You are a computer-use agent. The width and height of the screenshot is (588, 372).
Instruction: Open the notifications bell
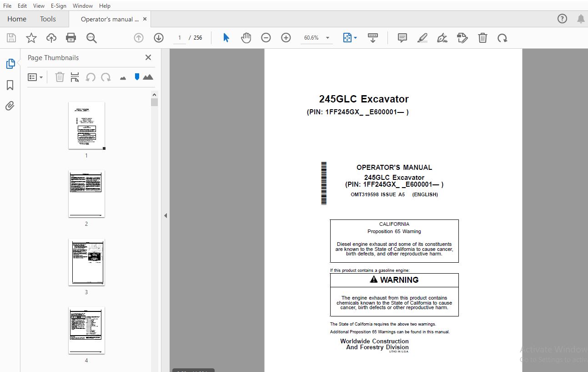click(x=581, y=19)
